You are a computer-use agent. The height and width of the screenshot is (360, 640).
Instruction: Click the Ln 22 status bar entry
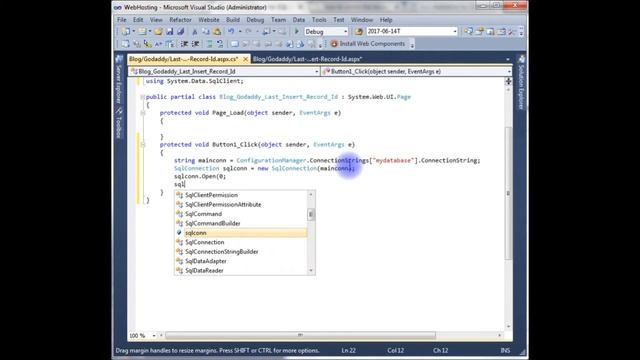pos(348,350)
